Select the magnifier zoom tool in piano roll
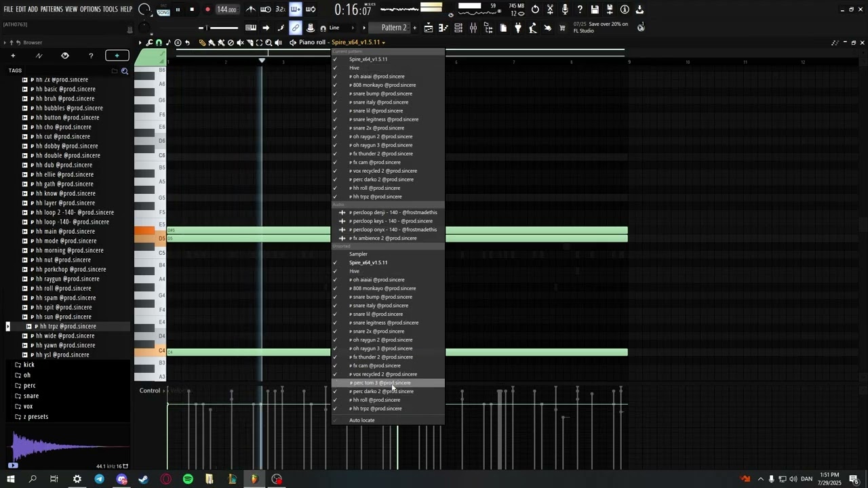Screen dimensions: 868x488 tap(269, 43)
